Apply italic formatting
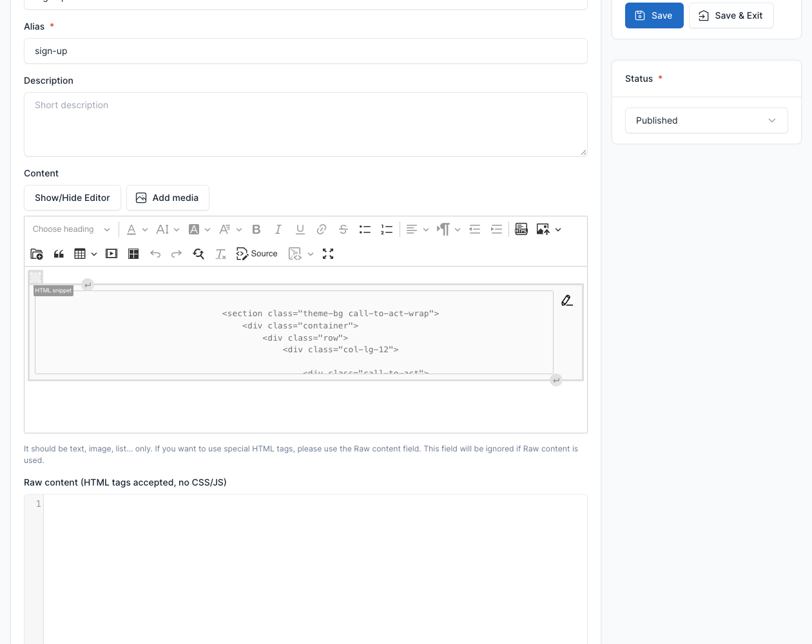Screen dimensions: 812x644 tap(278, 229)
